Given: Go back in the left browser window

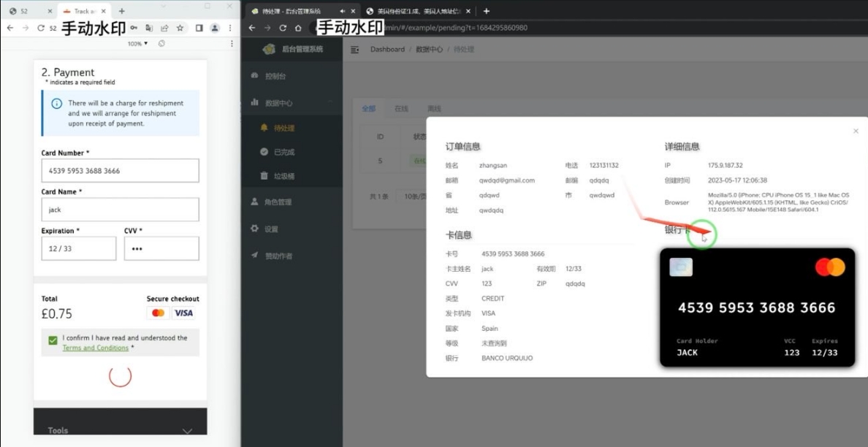Looking at the screenshot, I should (x=10, y=28).
